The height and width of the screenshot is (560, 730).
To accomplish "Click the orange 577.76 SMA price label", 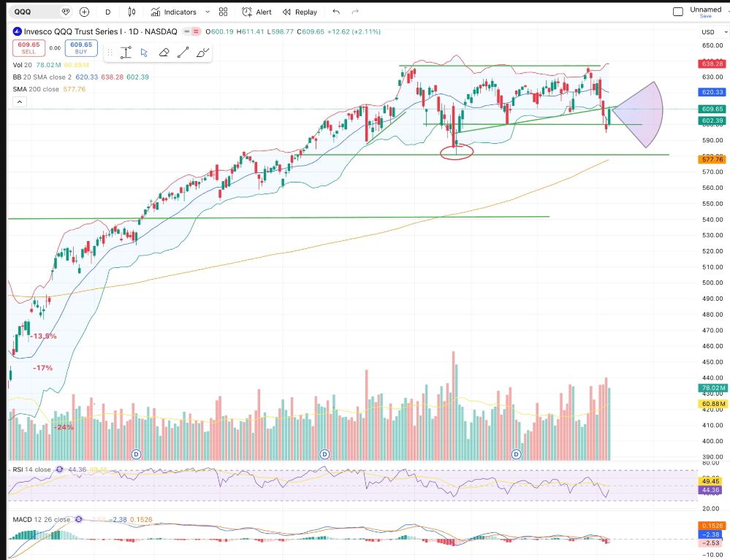I will [x=712, y=159].
